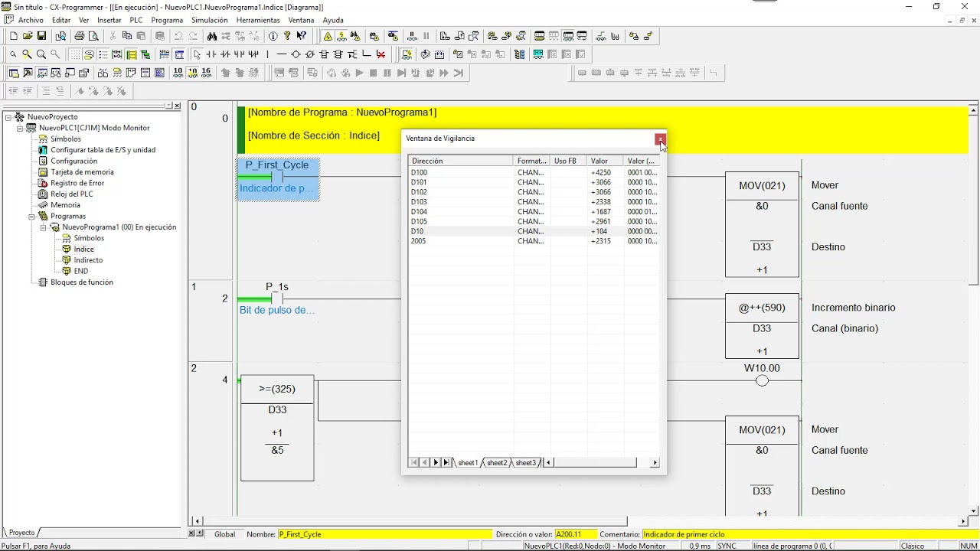Toggle the Watch window view icon
The height and width of the screenshot is (551, 980).
point(42,73)
